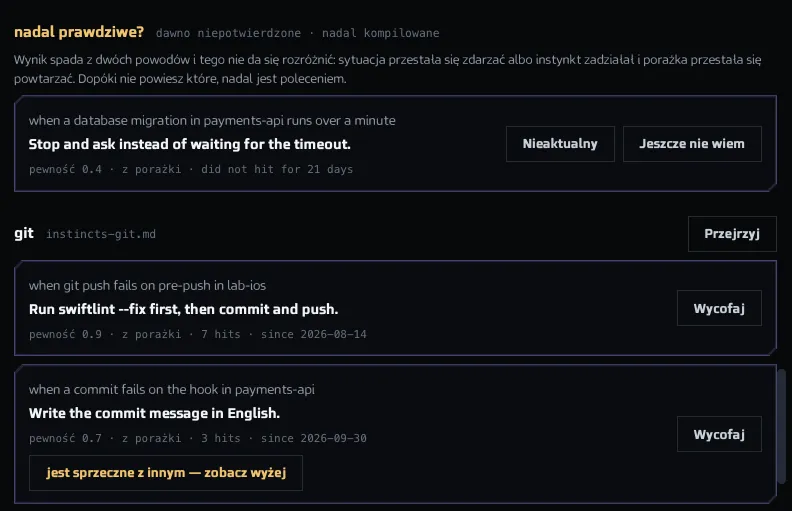Select the 'Stop and ask instead of waiting' rule

click(x=189, y=144)
